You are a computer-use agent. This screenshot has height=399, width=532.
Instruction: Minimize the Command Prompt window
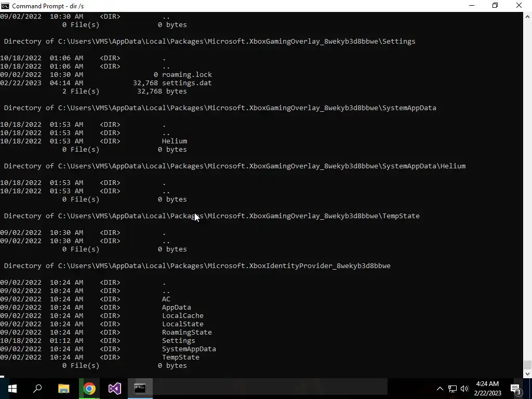[472, 6]
